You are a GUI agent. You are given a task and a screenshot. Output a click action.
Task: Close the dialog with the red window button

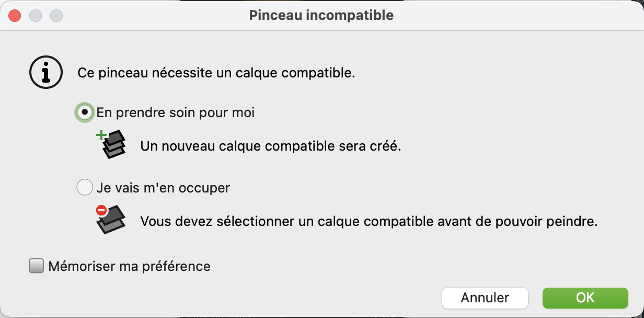pos(15,16)
